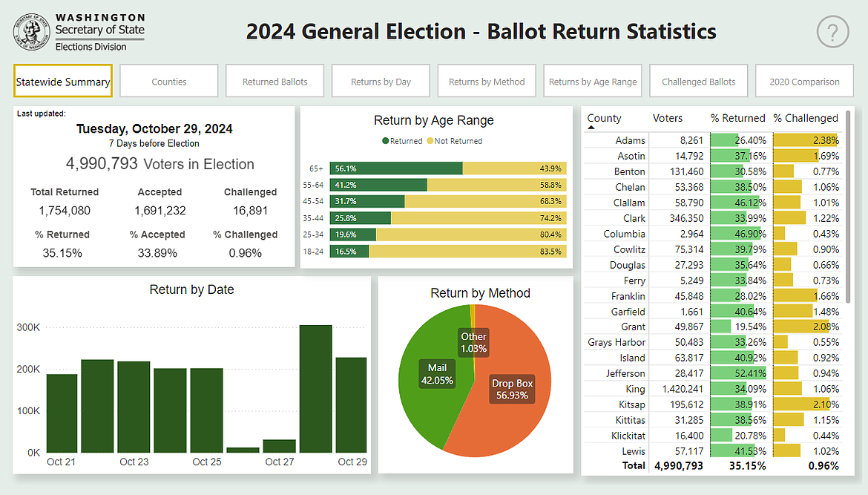Screen dimensions: 868x495
Task: View the Returns by Age Range tab
Action: pos(593,82)
